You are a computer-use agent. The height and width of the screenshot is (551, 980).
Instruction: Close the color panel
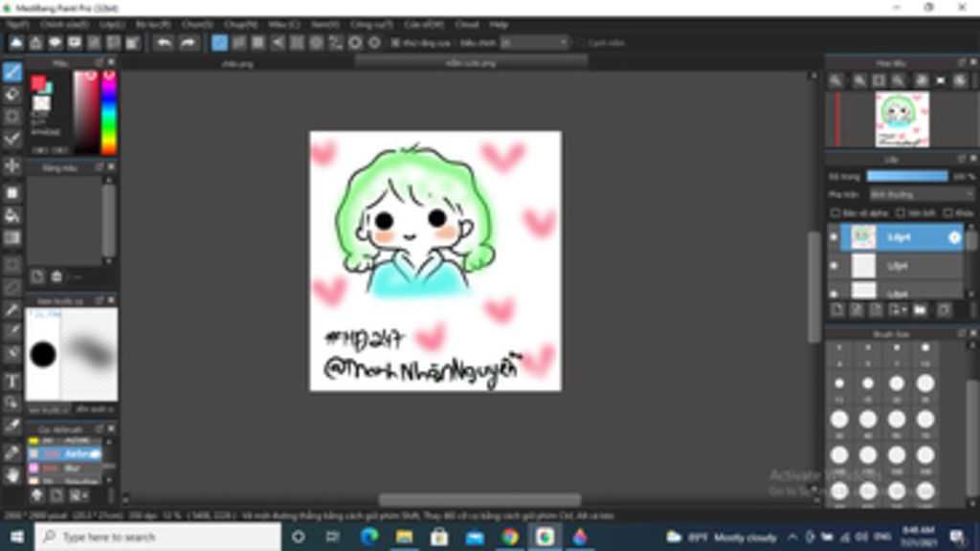(x=111, y=62)
